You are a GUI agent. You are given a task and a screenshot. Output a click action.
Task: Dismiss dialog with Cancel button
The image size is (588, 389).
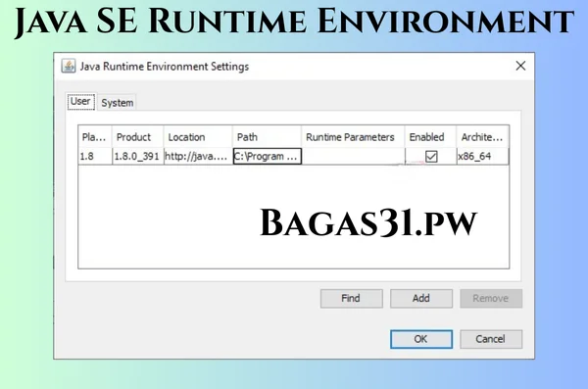coord(491,339)
